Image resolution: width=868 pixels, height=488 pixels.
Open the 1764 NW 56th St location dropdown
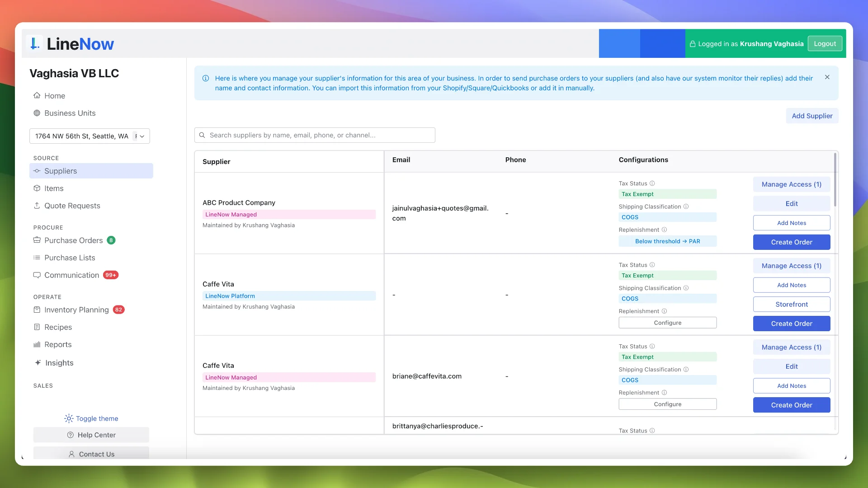[90, 136]
